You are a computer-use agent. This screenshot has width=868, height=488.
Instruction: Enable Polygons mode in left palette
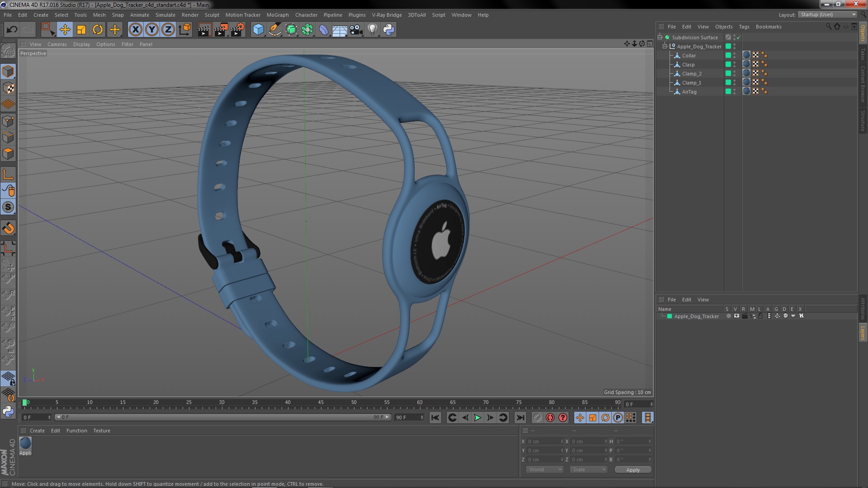click(8, 154)
